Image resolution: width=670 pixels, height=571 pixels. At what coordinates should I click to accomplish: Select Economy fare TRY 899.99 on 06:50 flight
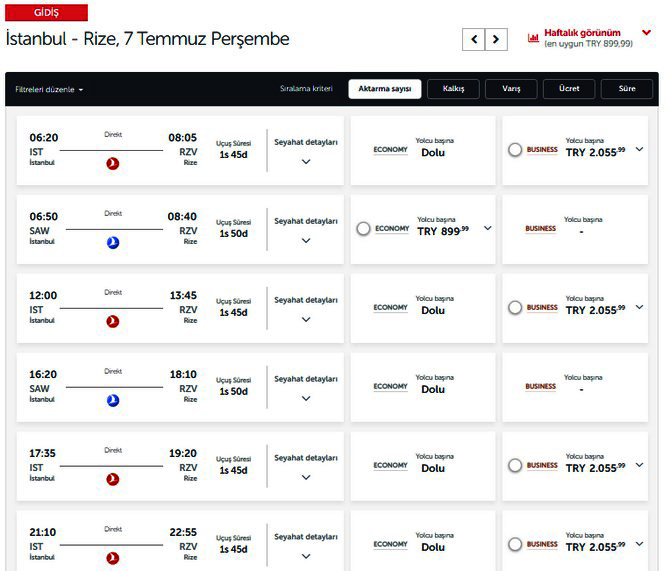coord(364,228)
